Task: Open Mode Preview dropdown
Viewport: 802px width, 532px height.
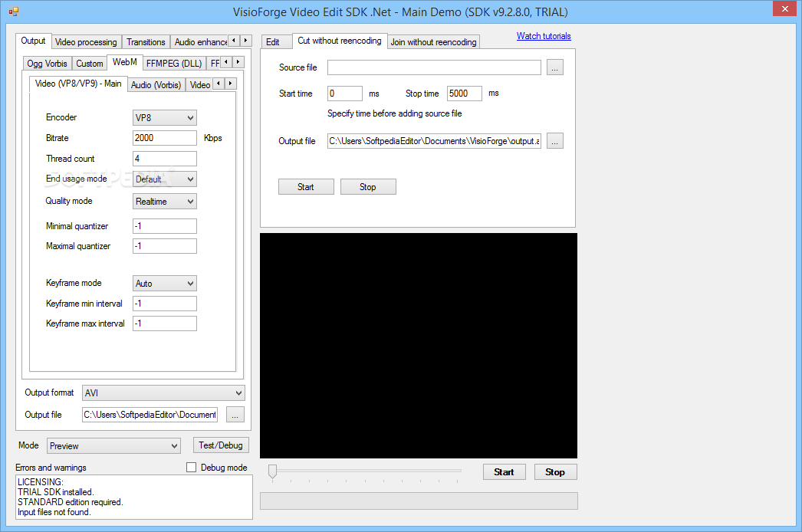Action: [x=113, y=446]
